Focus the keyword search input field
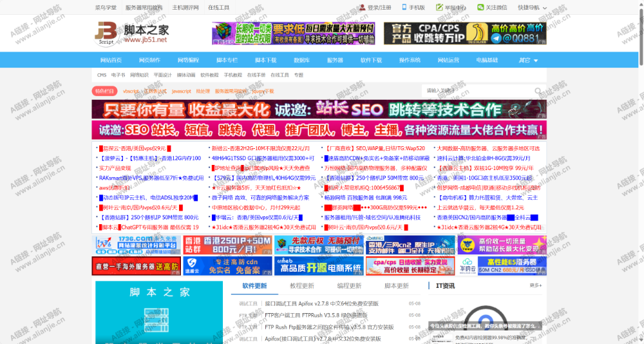 (x=478, y=91)
